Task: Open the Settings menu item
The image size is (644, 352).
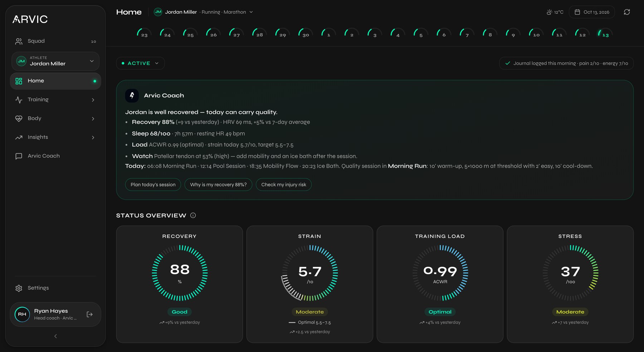Action: (x=55, y=288)
